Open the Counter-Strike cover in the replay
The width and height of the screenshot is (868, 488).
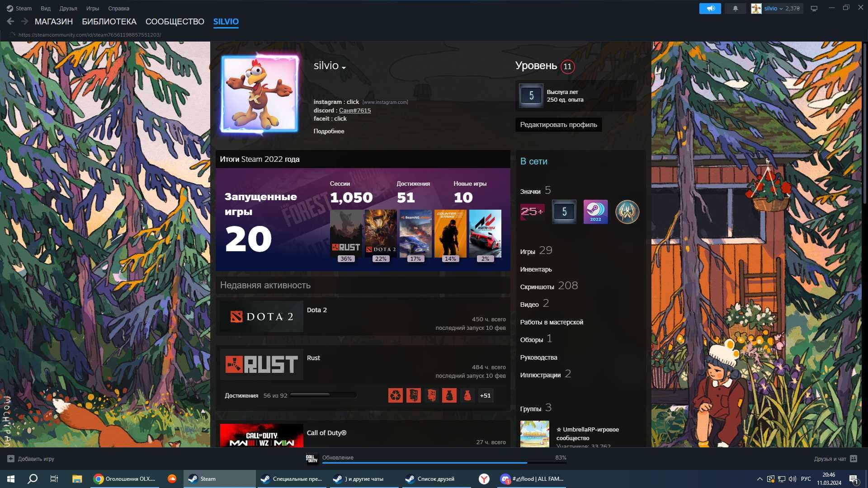point(450,233)
